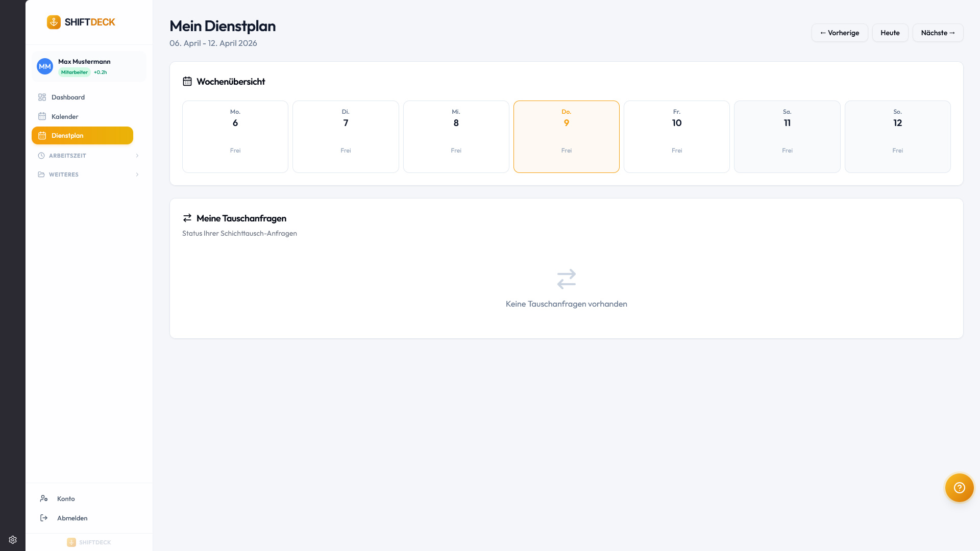Open the Dienstplan menu item
The image size is (980, 551).
point(82,136)
